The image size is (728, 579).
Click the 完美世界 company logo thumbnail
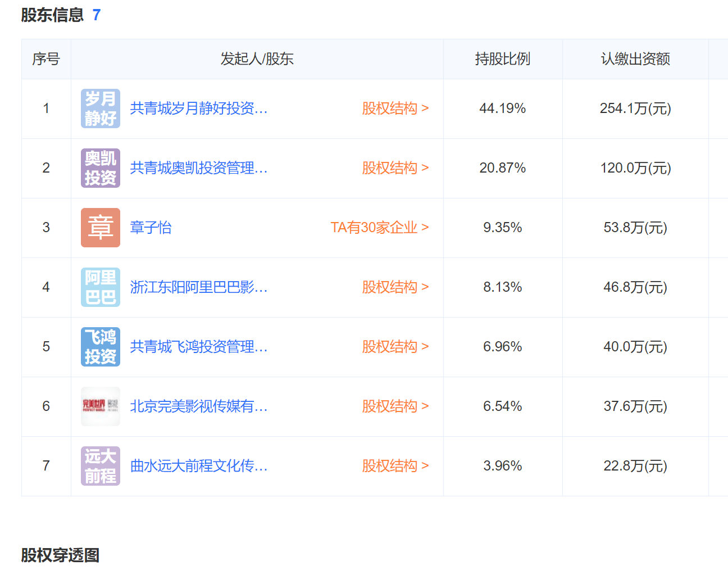point(101,406)
